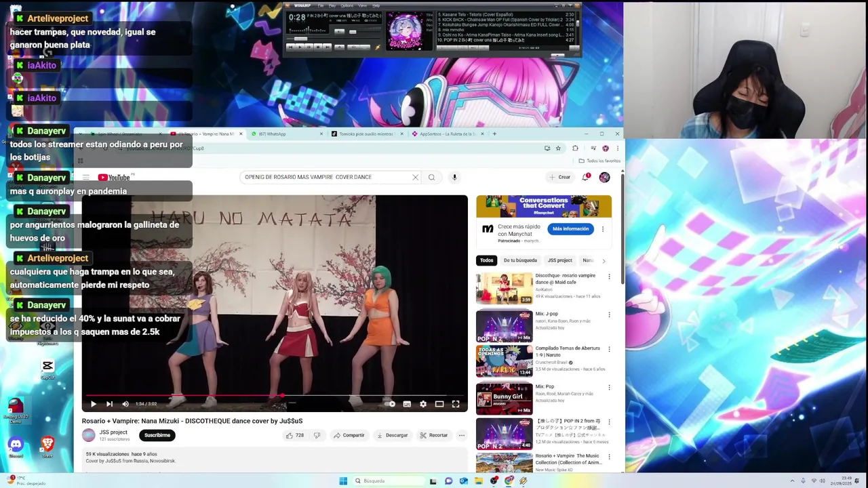Image resolution: width=868 pixels, height=488 pixels.
Task: Open the YouTube hamburger guide menu
Action: click(x=86, y=178)
